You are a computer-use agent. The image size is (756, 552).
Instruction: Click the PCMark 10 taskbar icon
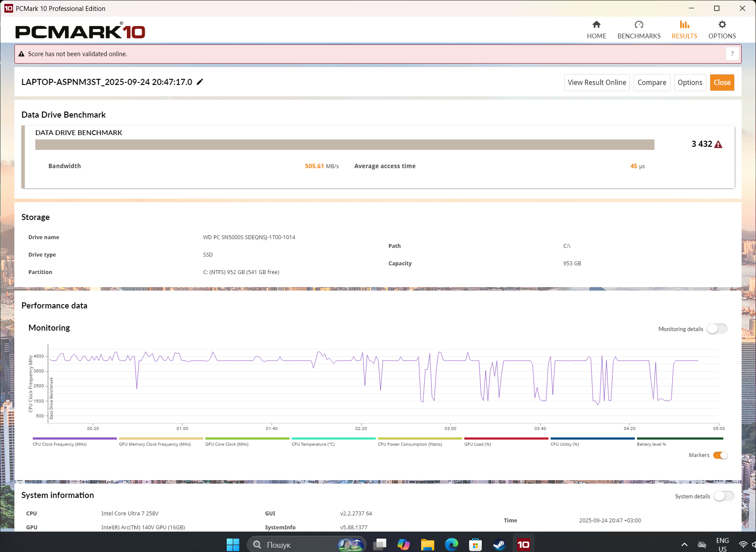(523, 544)
